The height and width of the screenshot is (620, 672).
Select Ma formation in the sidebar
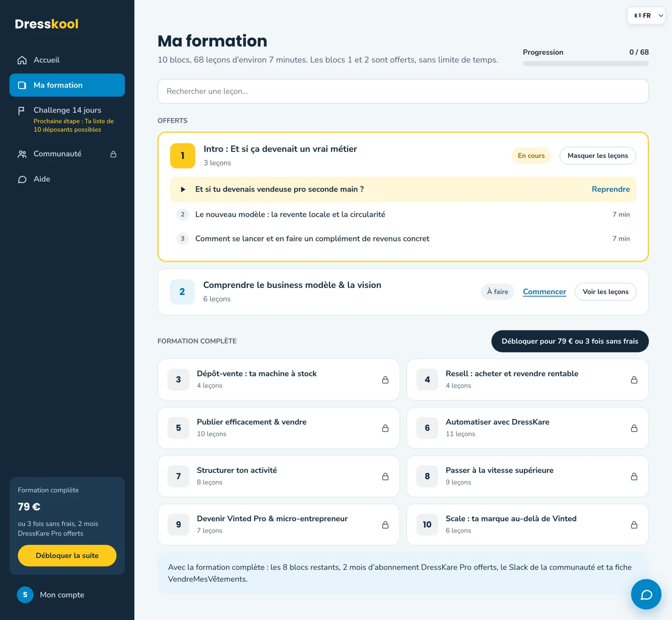[x=67, y=85]
